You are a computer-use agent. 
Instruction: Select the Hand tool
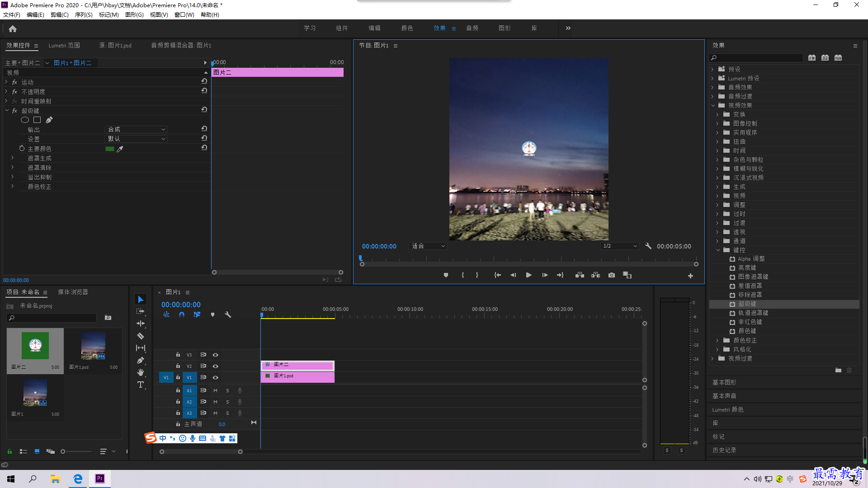tap(141, 372)
